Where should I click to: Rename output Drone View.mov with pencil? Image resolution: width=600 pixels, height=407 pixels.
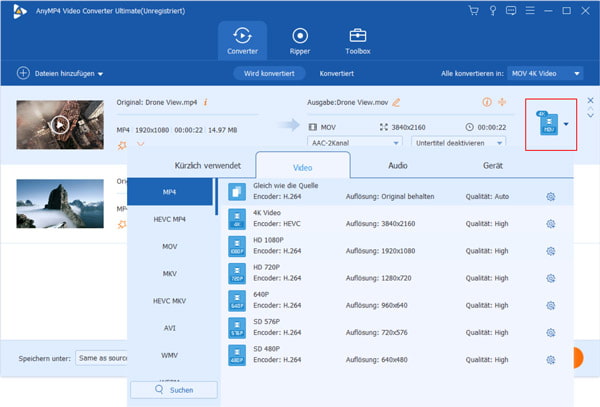[x=396, y=103]
